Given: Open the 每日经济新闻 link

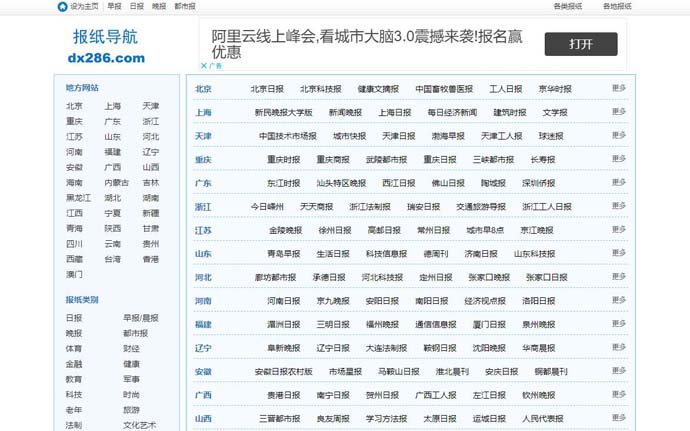Looking at the screenshot, I should tap(452, 113).
